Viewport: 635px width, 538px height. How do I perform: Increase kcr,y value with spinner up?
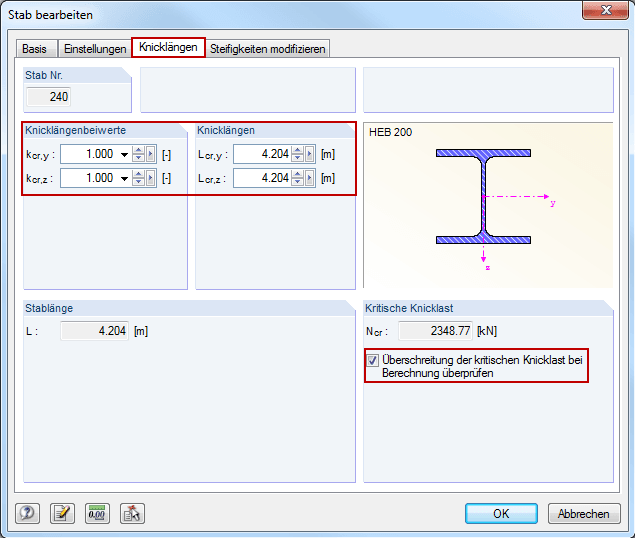click(139, 151)
